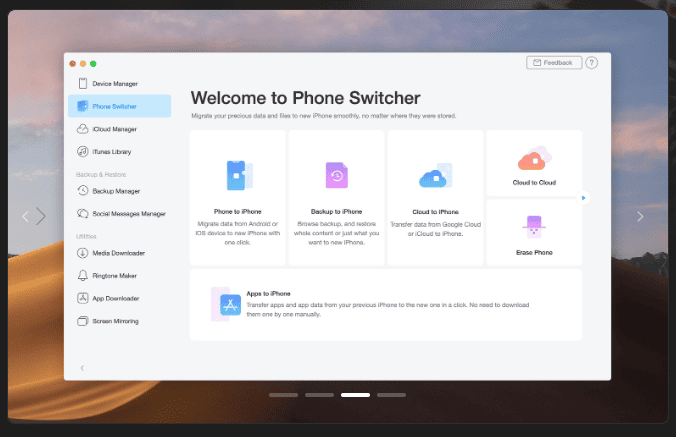Image resolution: width=676 pixels, height=437 pixels.
Task: Click the Backup Manager clock icon
Action: point(83,190)
